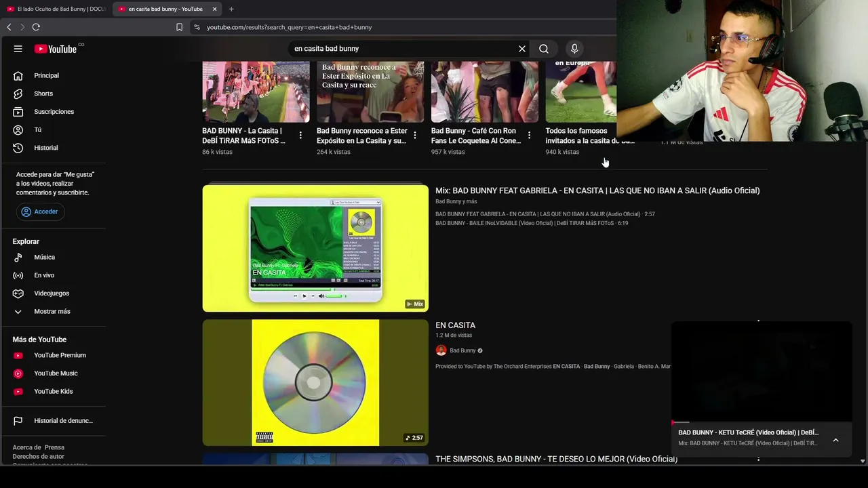
Task: Open THE SIMPSONS, BAD BUNNY - TE DESEO LO MEJOR
Action: (x=556, y=459)
